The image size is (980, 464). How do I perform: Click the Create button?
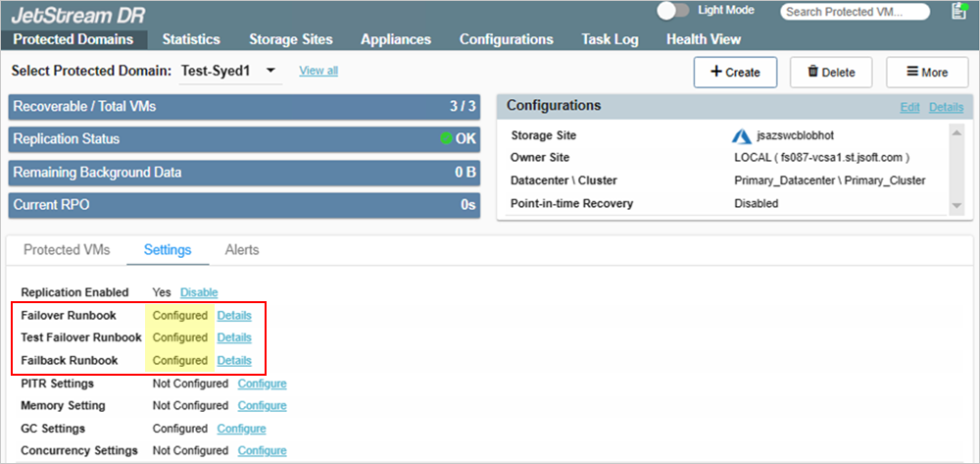(735, 72)
